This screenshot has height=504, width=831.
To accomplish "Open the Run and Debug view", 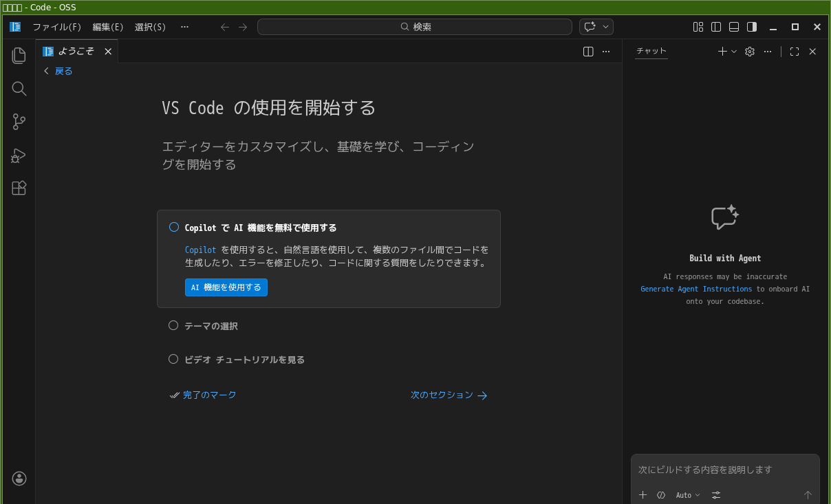I will pos(19,155).
